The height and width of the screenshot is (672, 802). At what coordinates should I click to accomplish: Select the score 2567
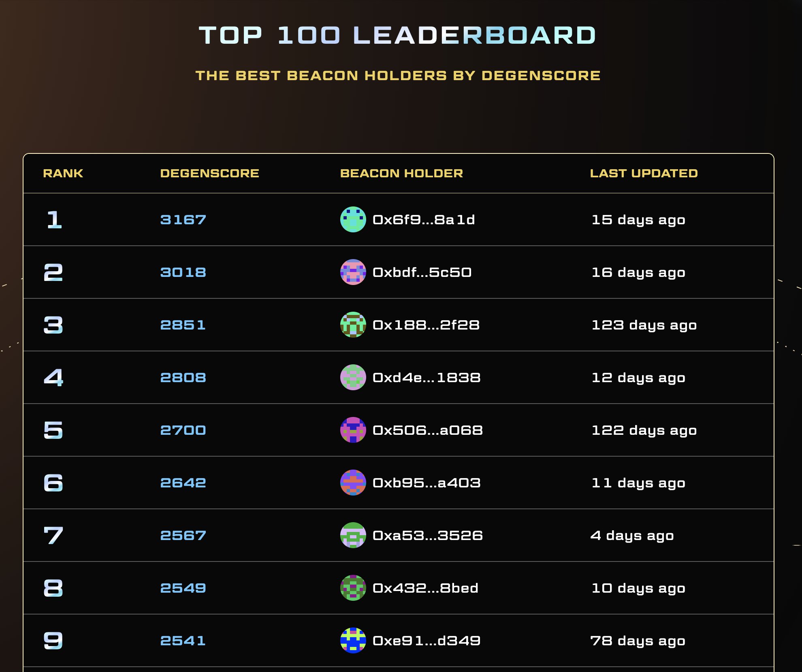(183, 536)
